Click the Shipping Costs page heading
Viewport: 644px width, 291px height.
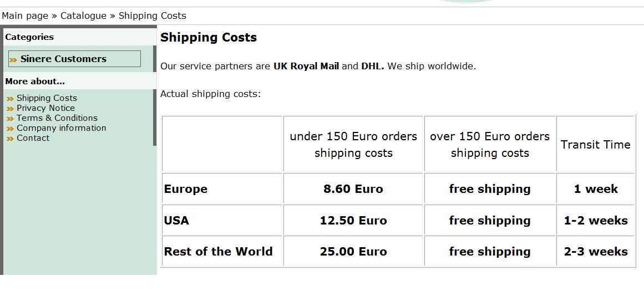coord(209,38)
